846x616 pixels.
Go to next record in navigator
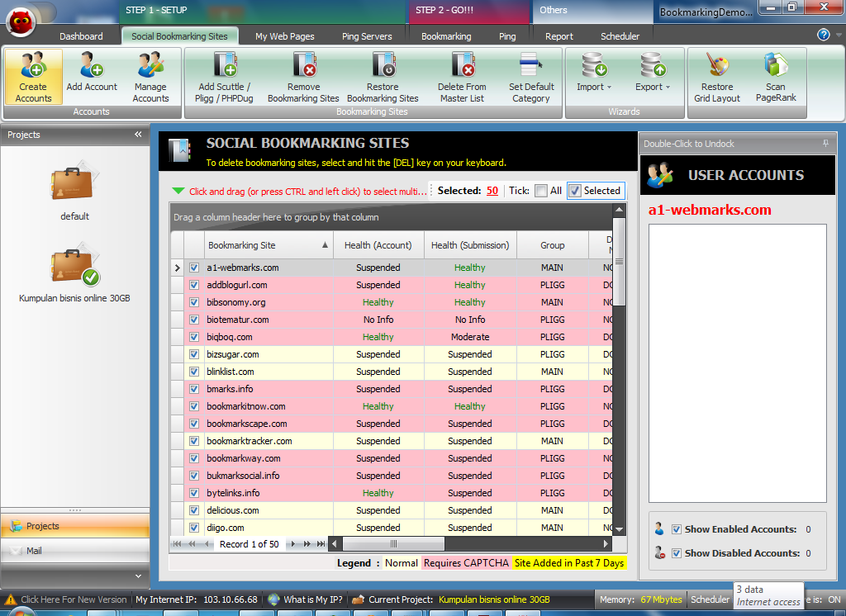click(x=293, y=543)
